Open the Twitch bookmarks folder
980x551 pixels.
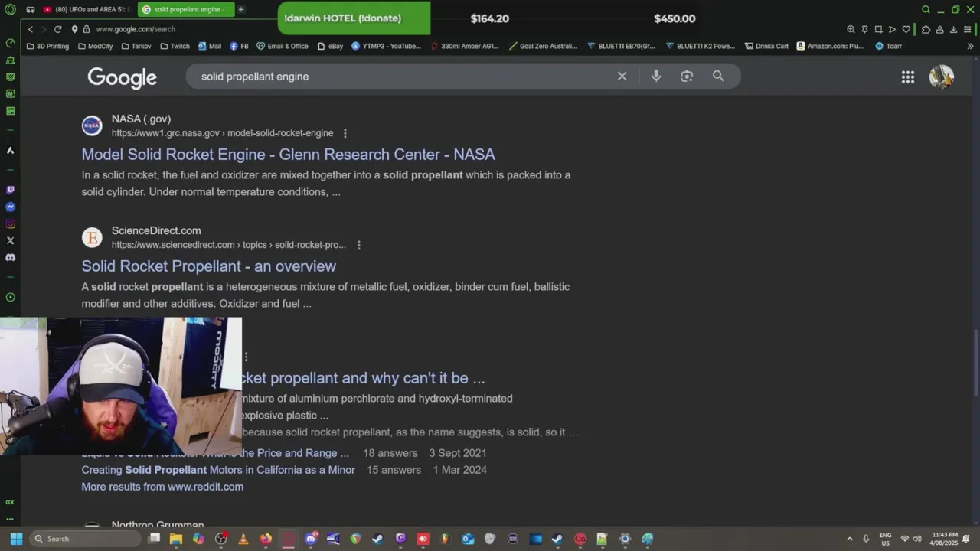coord(175,46)
